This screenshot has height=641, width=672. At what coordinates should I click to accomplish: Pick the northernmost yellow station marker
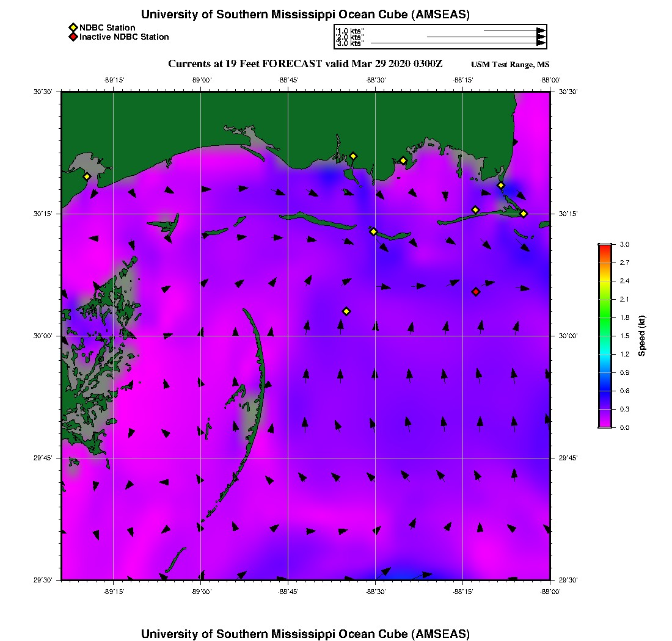[x=353, y=156]
